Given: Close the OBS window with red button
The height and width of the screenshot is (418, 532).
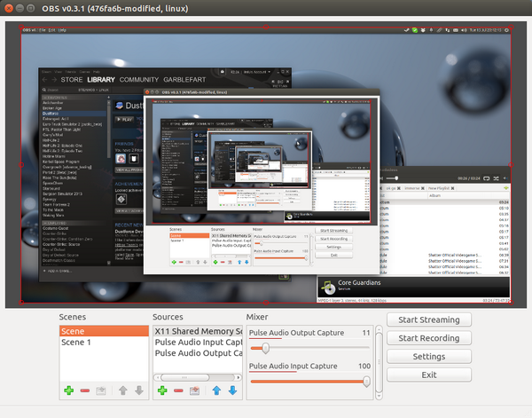Looking at the screenshot, I should 9,8.
